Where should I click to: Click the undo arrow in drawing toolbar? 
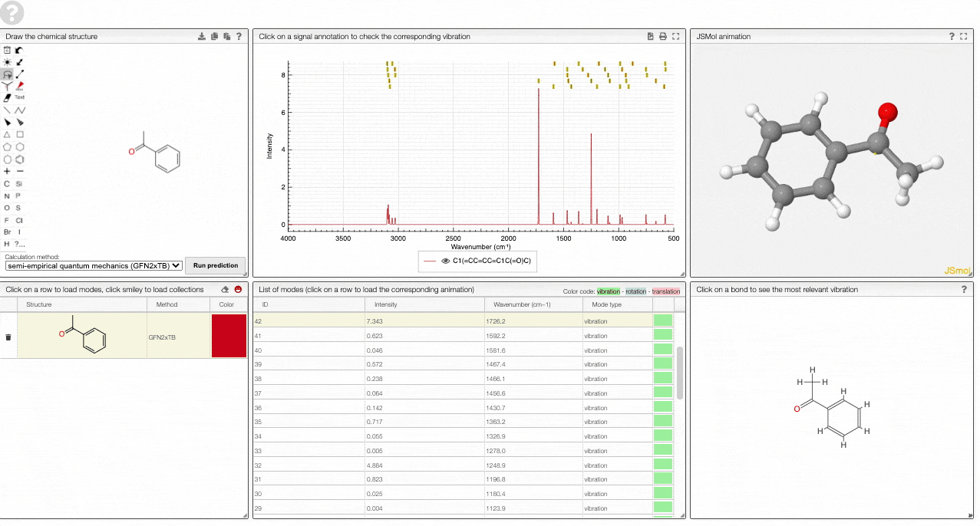click(x=20, y=50)
